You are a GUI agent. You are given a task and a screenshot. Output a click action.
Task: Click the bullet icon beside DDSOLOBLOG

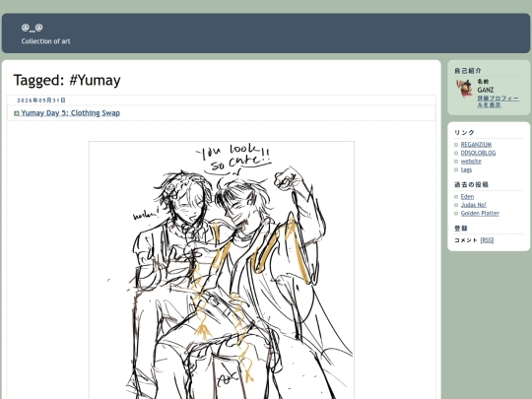(x=456, y=154)
